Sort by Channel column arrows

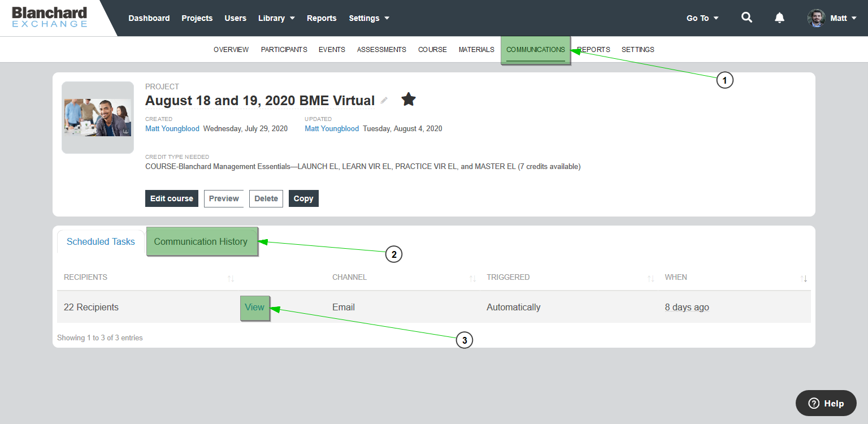click(472, 278)
